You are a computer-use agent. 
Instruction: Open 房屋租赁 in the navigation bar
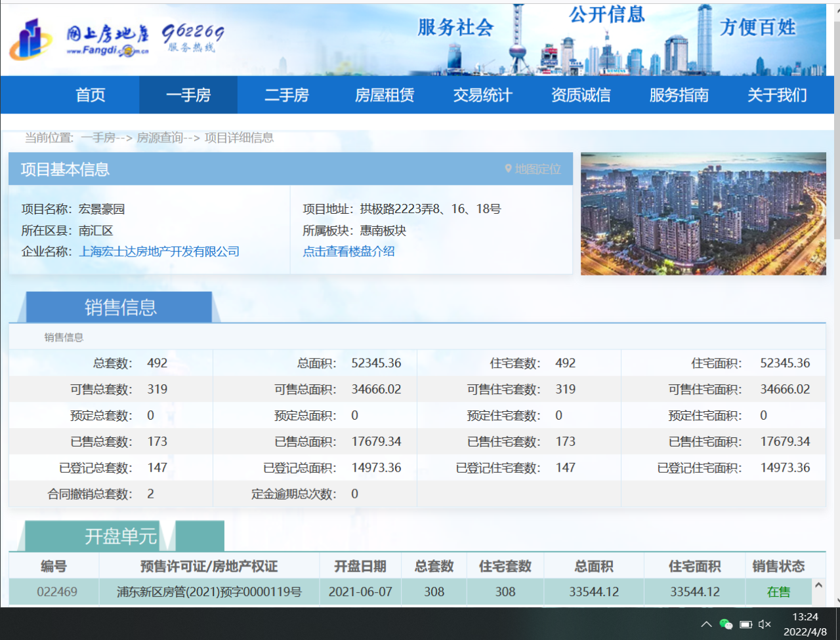[x=385, y=95]
